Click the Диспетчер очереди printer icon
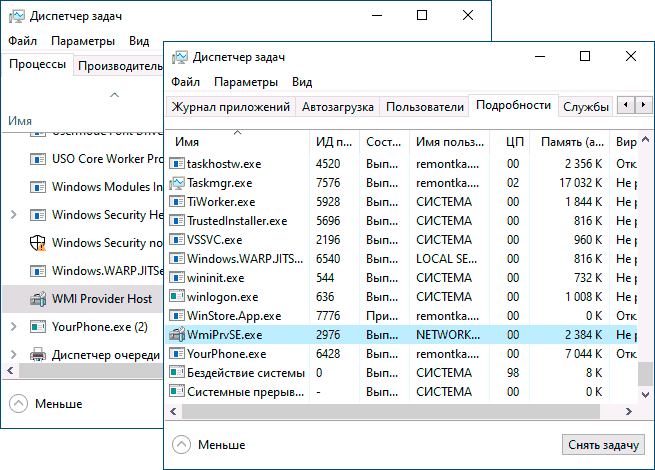Screen dimensions: 655x470 [38, 355]
